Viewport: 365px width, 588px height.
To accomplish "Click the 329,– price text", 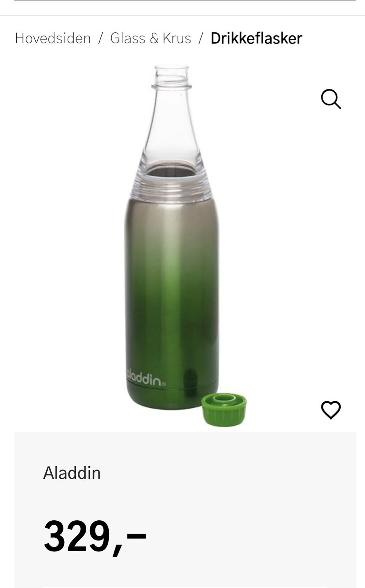I will point(95,536).
